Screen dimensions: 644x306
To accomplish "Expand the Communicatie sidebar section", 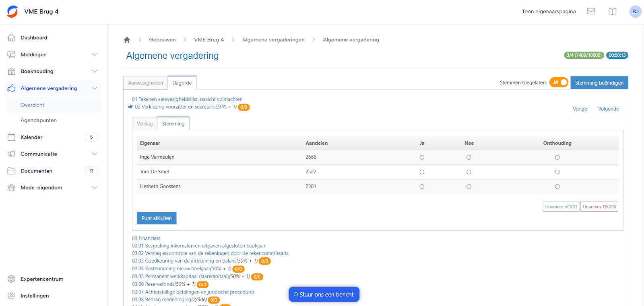I will pyautogui.click(x=94, y=154).
